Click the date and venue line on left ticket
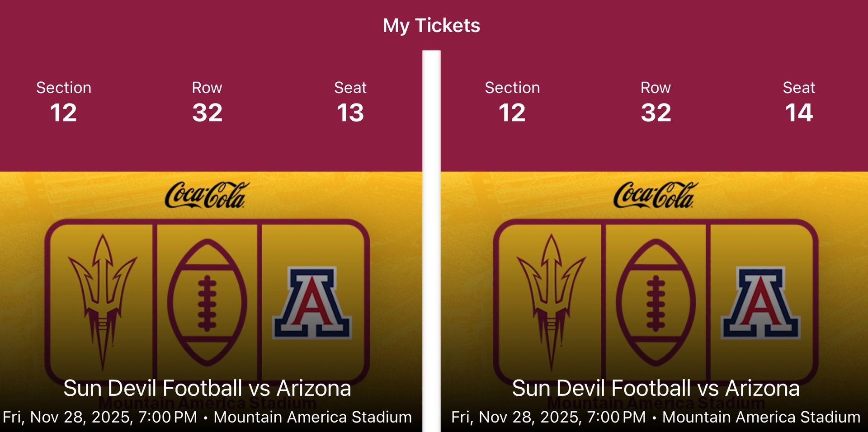This screenshot has width=868, height=432. coord(207,417)
